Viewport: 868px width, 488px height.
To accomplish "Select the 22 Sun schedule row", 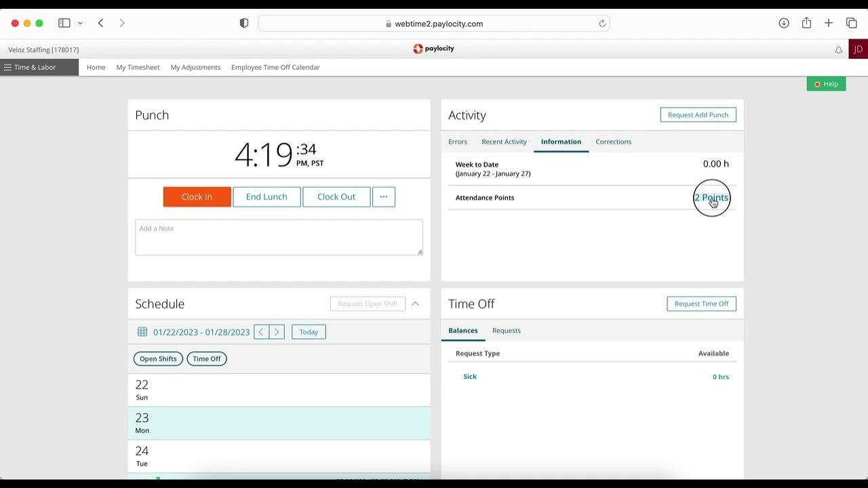I will (279, 390).
